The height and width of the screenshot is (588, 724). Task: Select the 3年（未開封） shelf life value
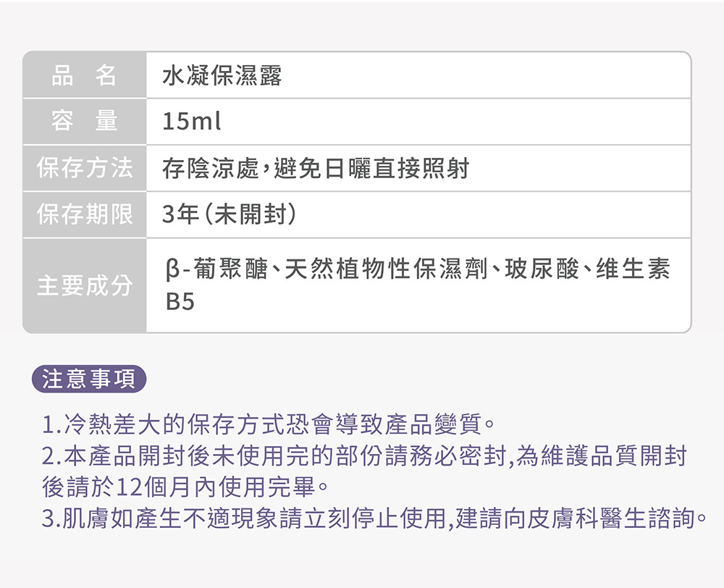(x=230, y=215)
